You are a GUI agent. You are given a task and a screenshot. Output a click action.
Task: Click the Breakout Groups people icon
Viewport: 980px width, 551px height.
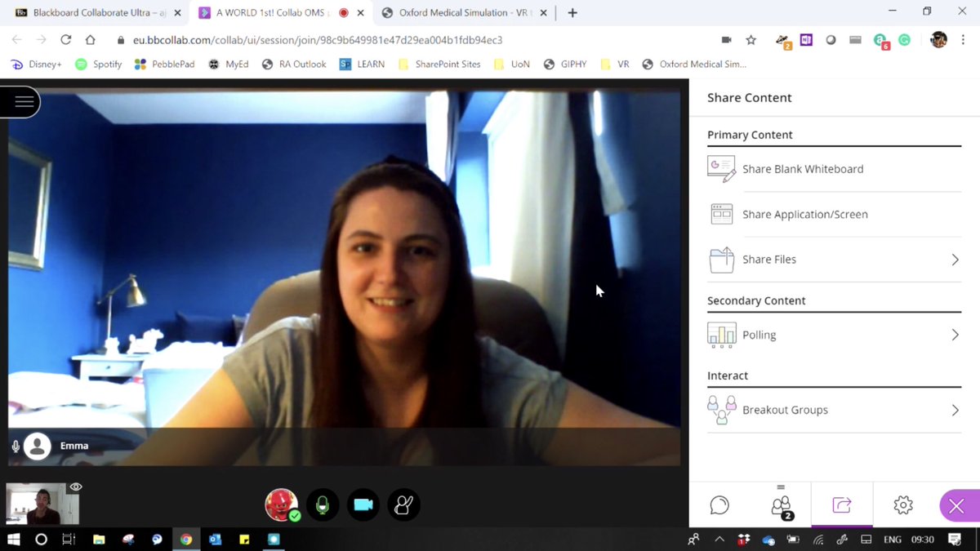click(x=721, y=410)
